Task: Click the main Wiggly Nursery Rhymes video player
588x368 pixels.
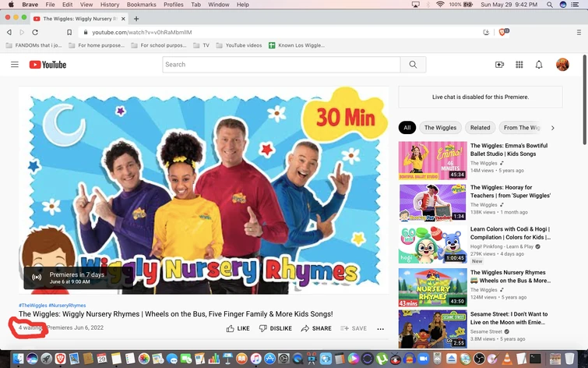Action: [203, 190]
